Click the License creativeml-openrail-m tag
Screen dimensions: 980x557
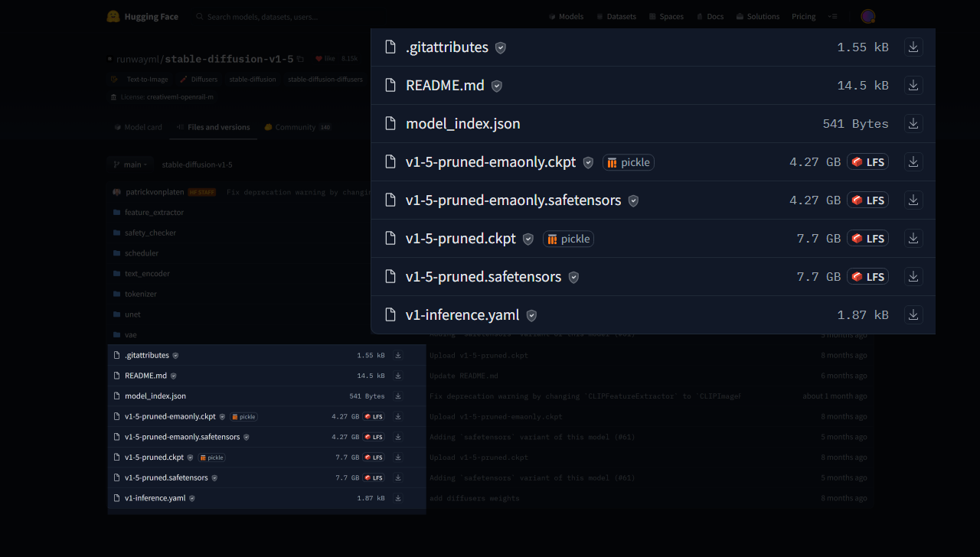coord(162,97)
